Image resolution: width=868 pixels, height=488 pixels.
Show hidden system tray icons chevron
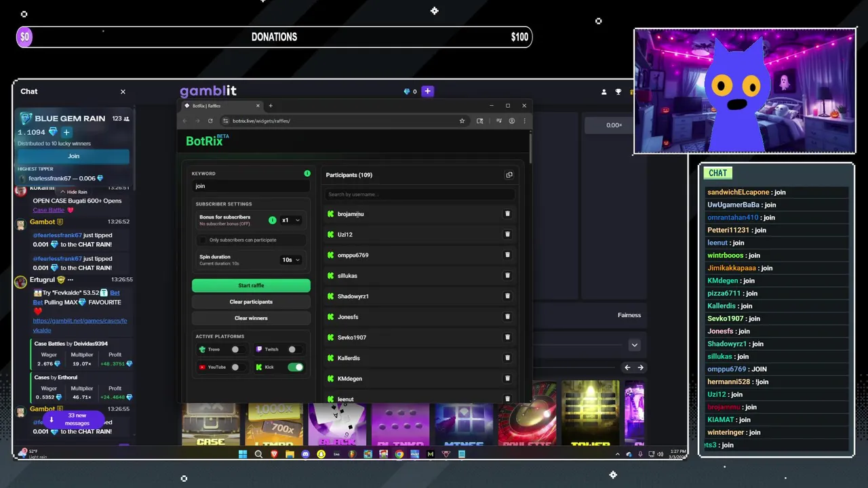pos(617,454)
